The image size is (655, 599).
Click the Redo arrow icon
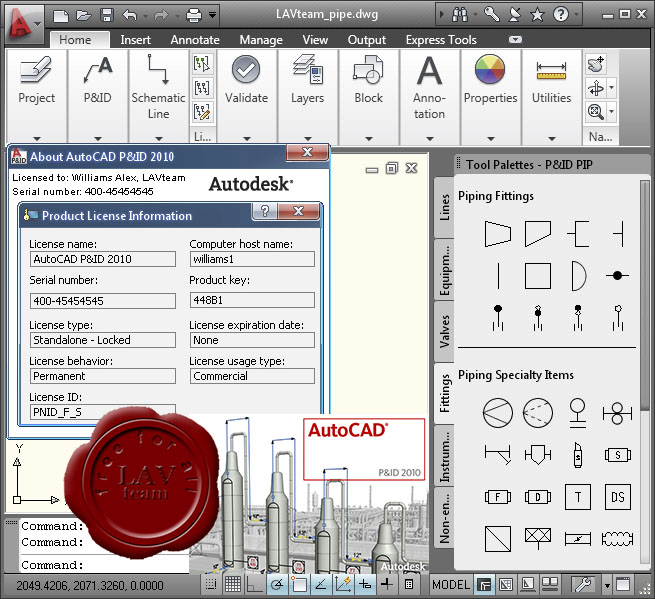click(x=161, y=16)
